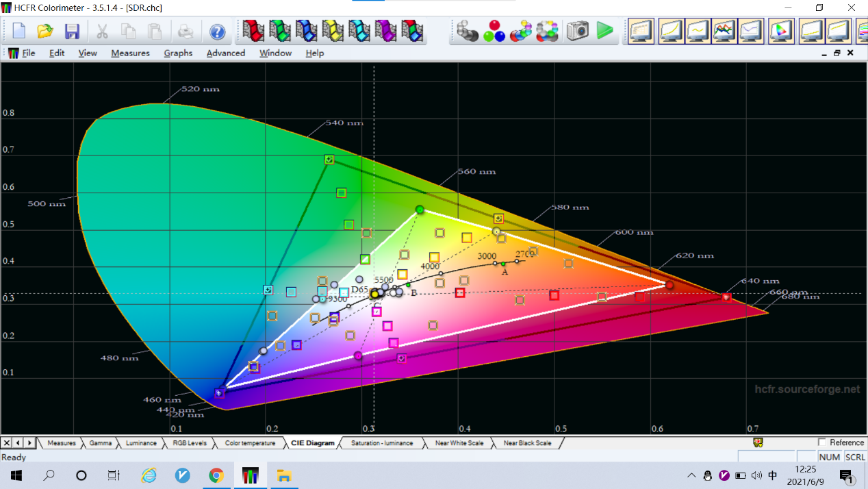Switch to the Gamma tab
The image size is (868, 489).
click(x=101, y=443)
